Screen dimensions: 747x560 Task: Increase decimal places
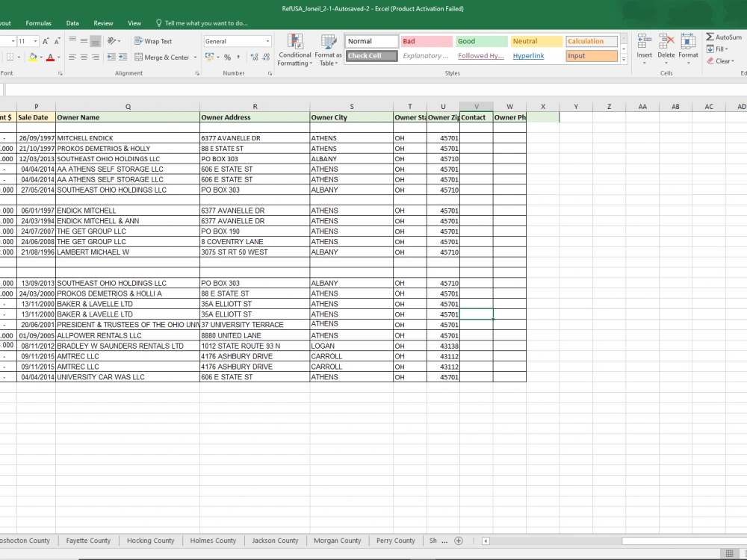[x=254, y=57]
